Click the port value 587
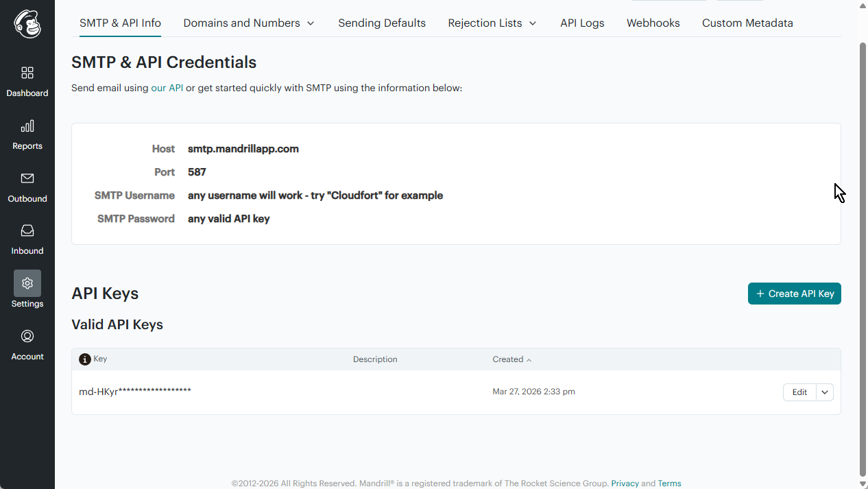This screenshot has height=489, width=868. (197, 172)
